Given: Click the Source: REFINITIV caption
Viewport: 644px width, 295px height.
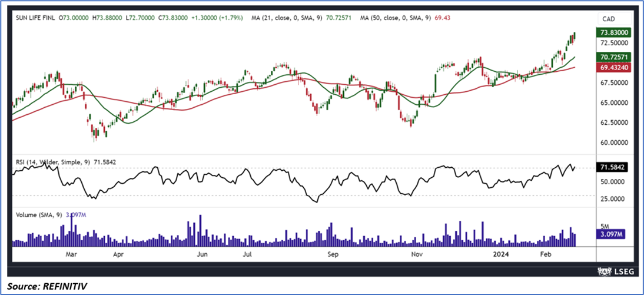Looking at the screenshot, I should [46, 286].
